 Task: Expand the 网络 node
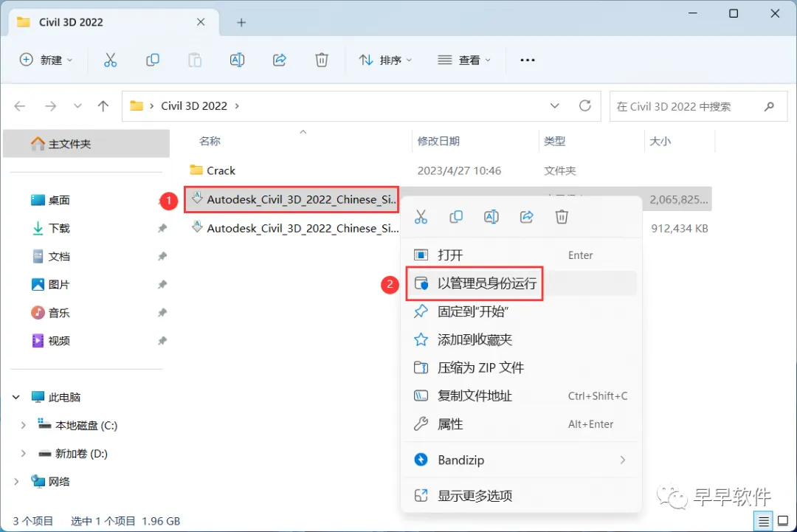(x=16, y=481)
